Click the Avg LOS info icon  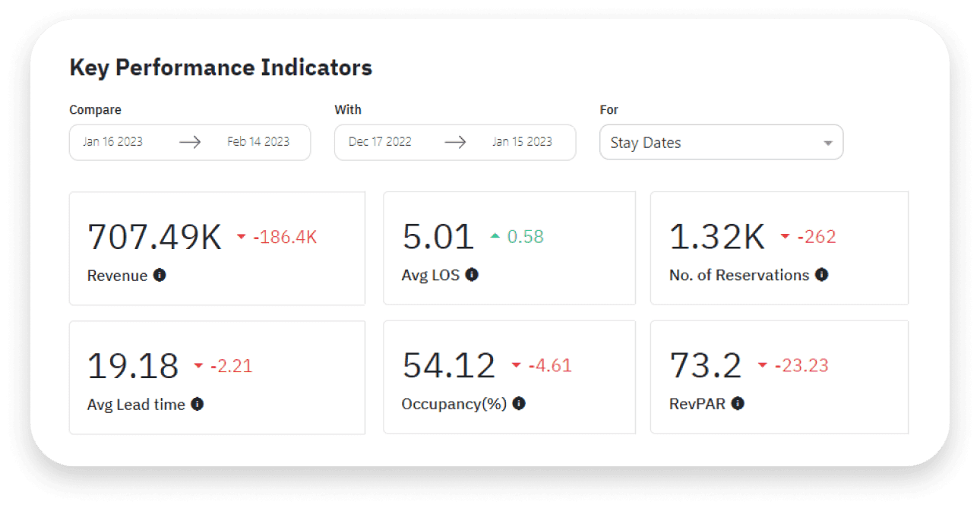(x=472, y=275)
